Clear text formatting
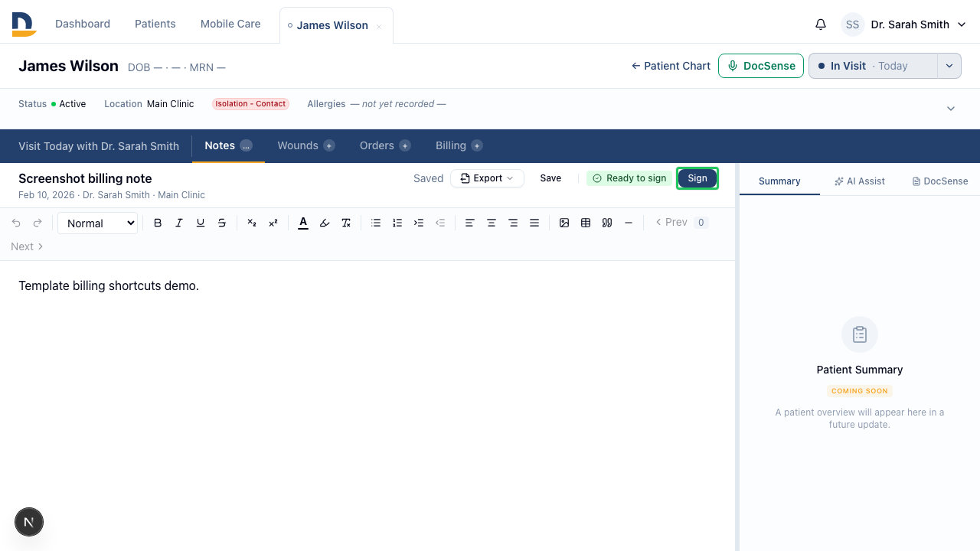Screen dimensions: 980x551 (346, 223)
